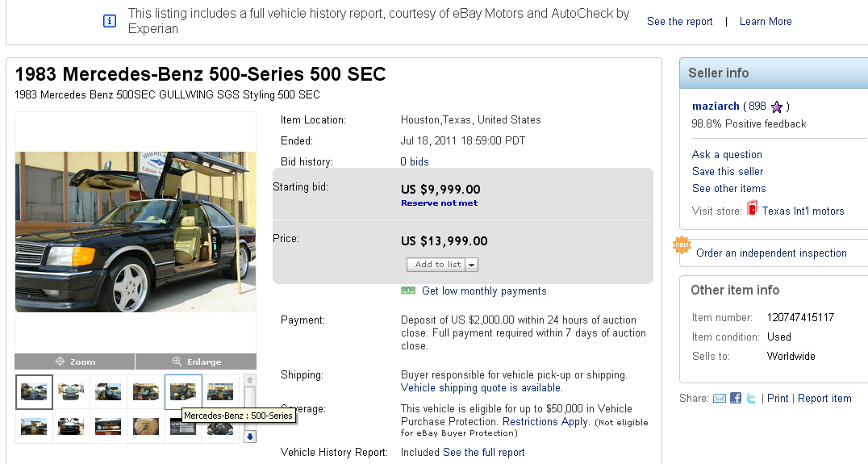Select the first gallery thumbnail
Viewport: 868px width, 464px height.
point(35,392)
